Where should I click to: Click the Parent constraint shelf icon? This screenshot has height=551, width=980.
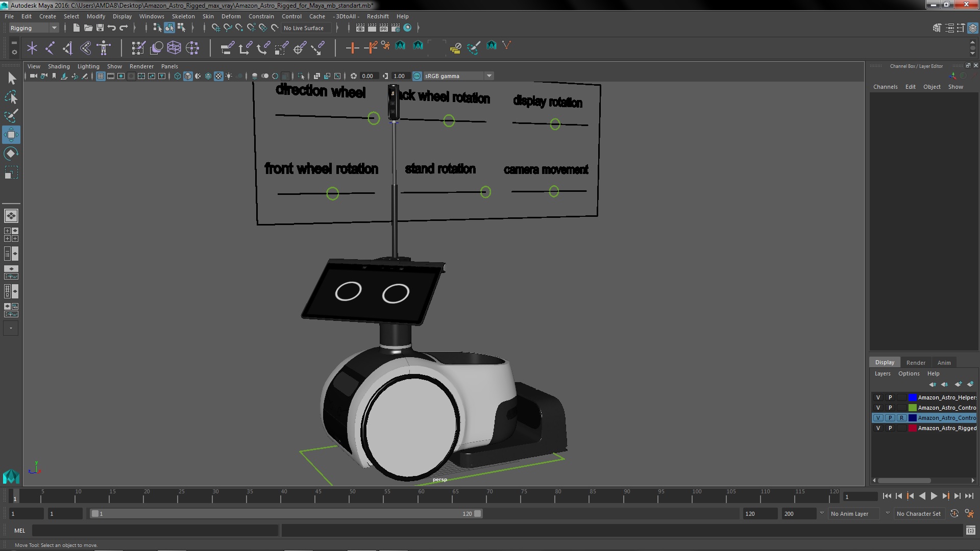[228, 48]
